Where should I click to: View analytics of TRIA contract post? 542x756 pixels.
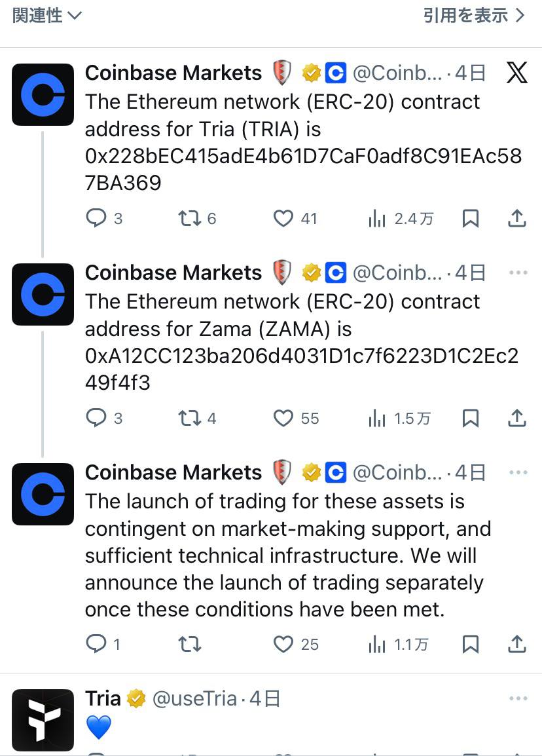(377, 218)
